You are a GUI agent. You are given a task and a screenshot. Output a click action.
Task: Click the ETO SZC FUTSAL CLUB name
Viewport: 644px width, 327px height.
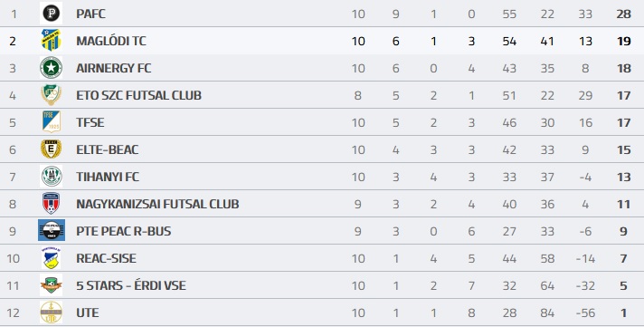click(138, 95)
